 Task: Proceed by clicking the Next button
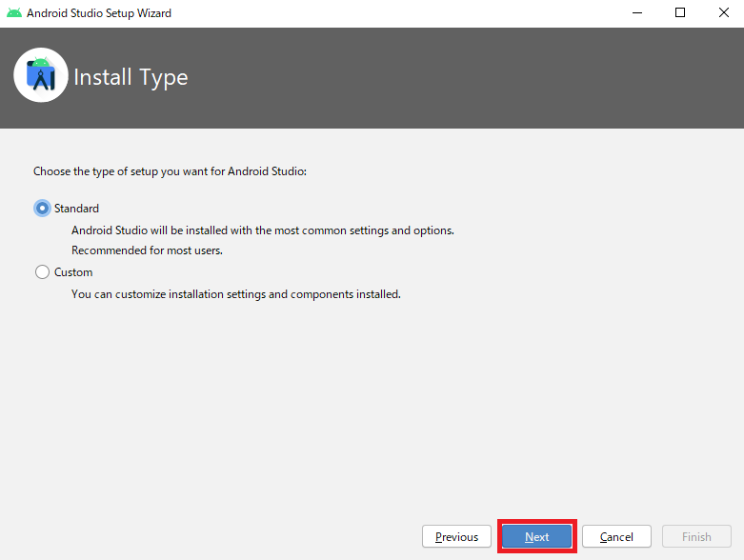click(536, 537)
